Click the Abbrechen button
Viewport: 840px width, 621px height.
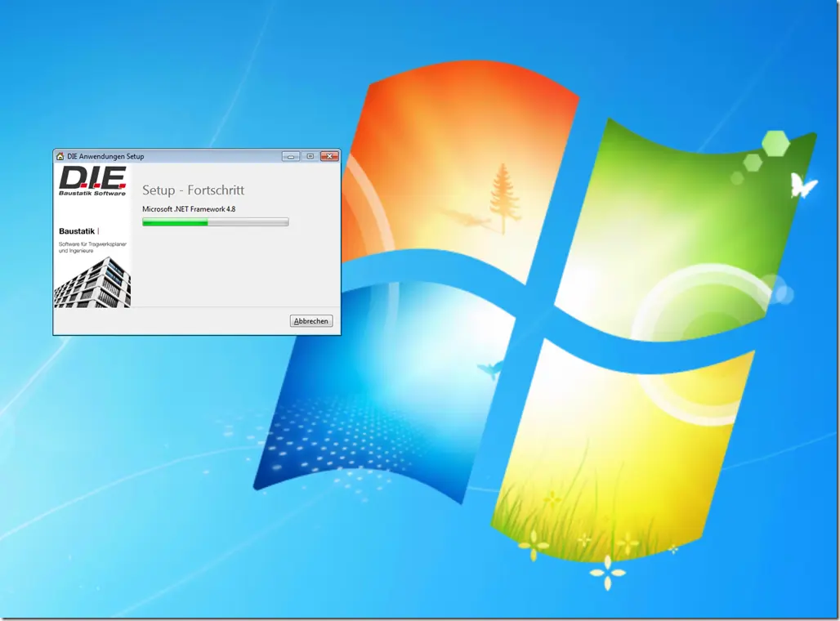click(311, 321)
